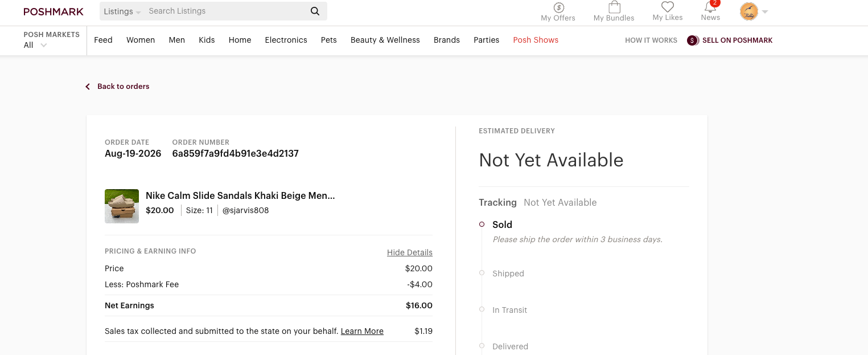Click the Price row $20.00 value
The height and width of the screenshot is (355, 868).
click(419, 268)
